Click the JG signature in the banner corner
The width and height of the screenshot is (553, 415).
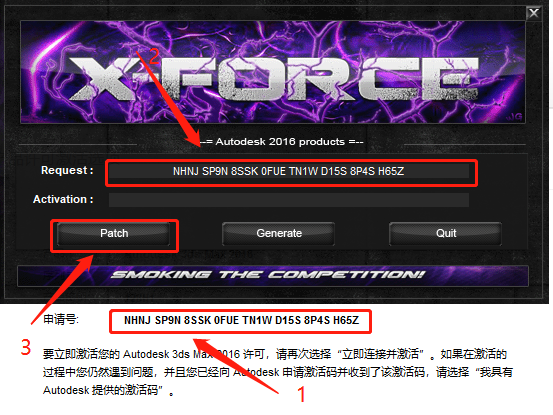(x=513, y=117)
